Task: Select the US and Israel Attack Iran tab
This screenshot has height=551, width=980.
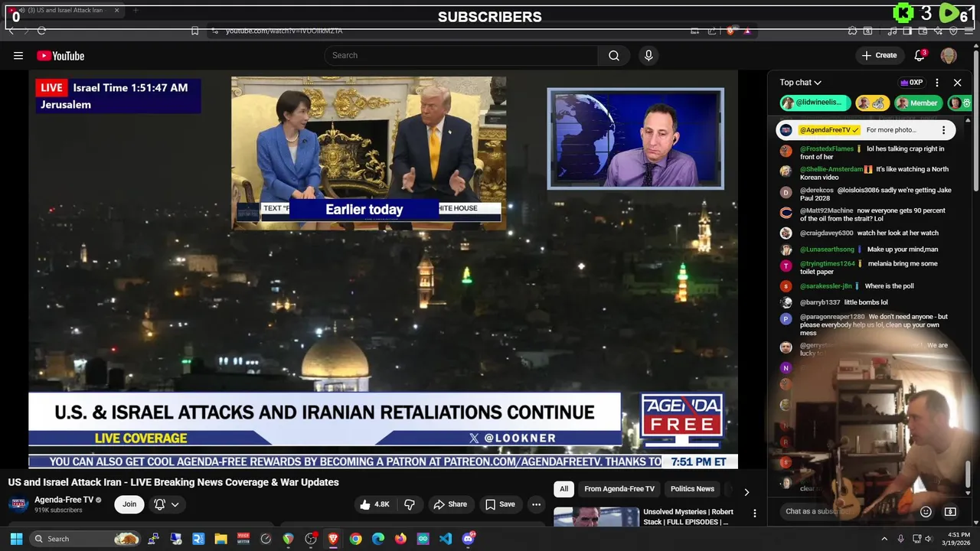Action: point(64,11)
